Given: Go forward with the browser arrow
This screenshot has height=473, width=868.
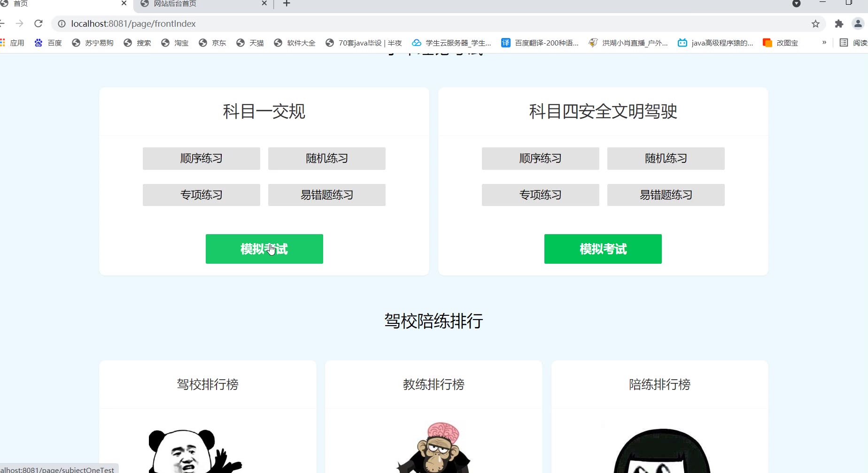Looking at the screenshot, I should (19, 23).
